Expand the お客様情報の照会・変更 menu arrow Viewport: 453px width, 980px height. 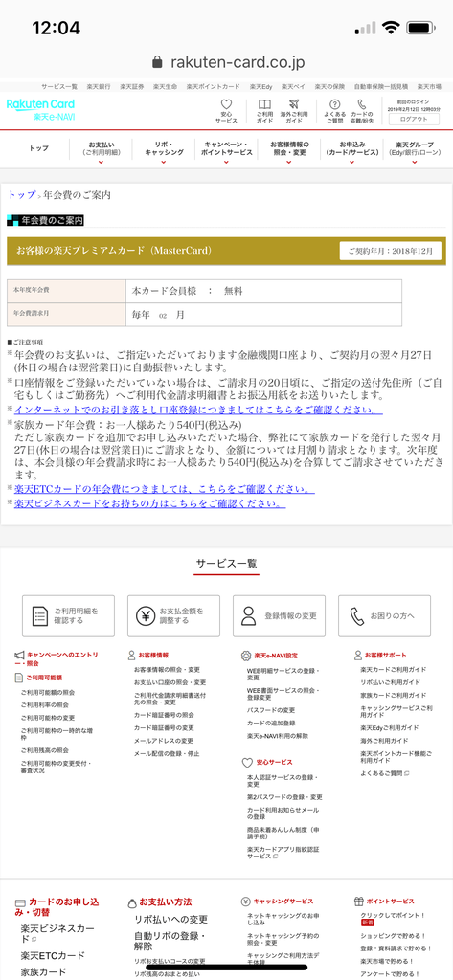point(289,162)
